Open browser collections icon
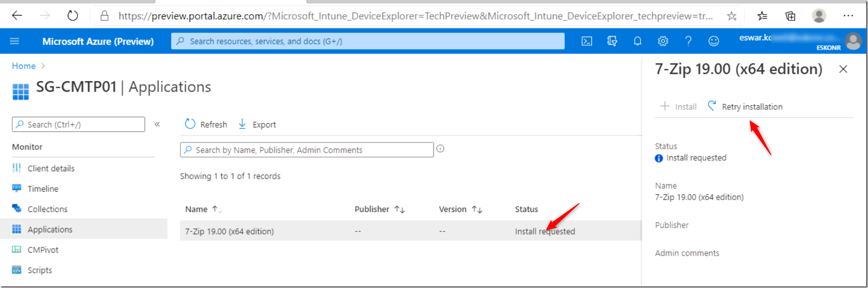Image resolution: width=868 pixels, height=288 pixels. tap(790, 16)
